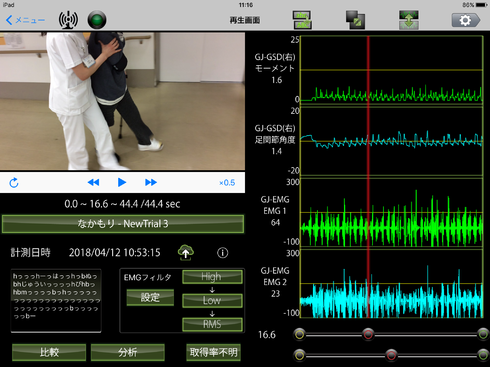
Task: Tap the 計測日時 label
Action: click(30, 253)
